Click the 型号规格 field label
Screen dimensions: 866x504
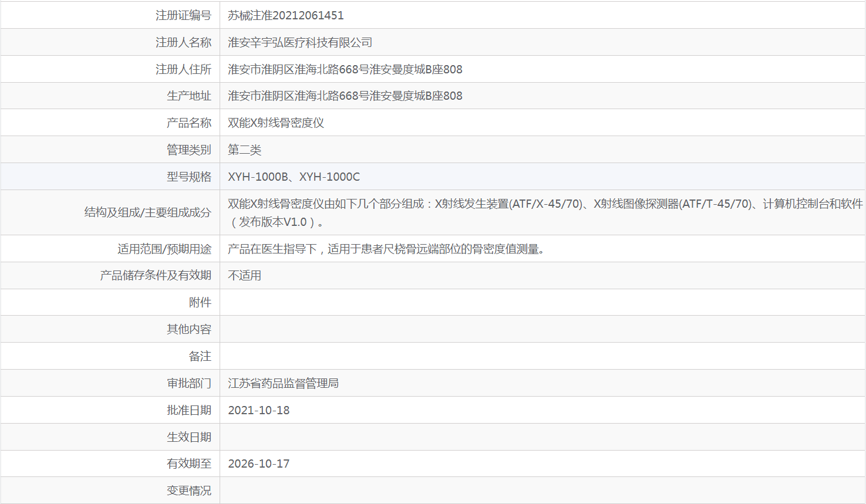coord(189,177)
